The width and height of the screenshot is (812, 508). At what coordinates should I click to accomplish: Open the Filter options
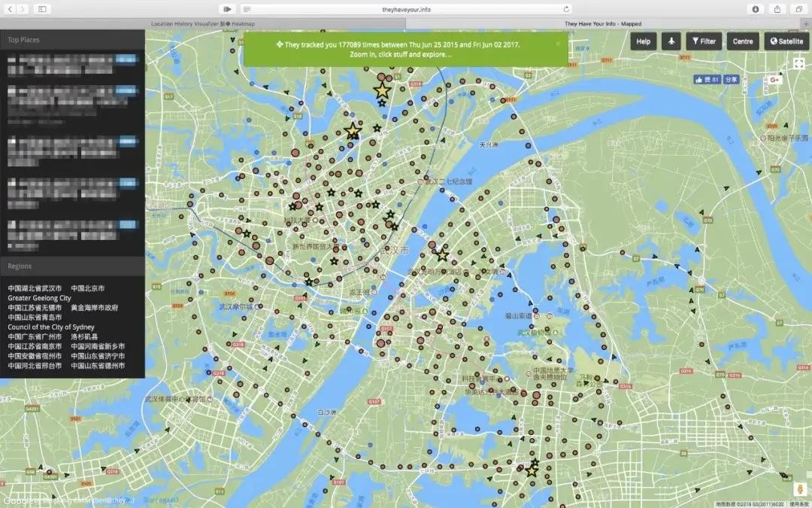pyautogui.click(x=704, y=41)
